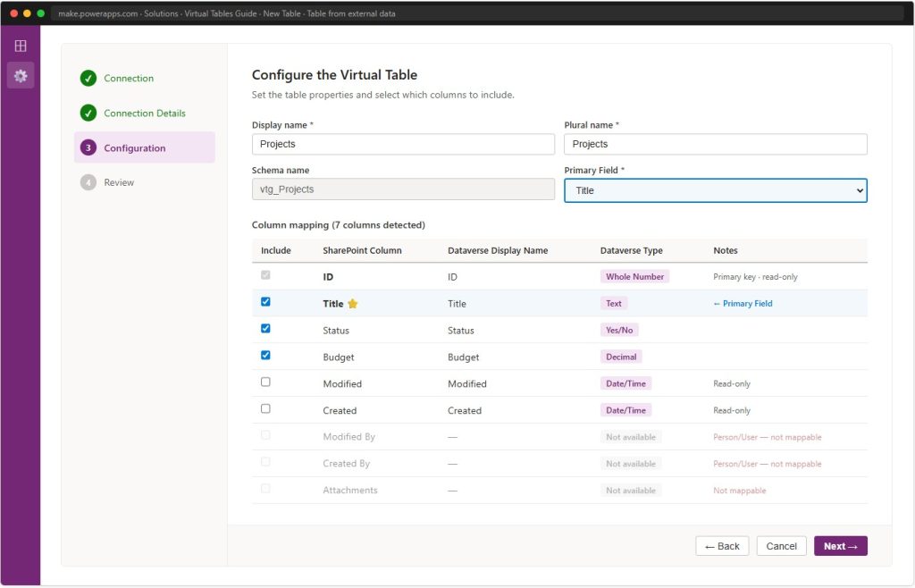The width and height of the screenshot is (915, 588).
Task: Click 'Not mappable' note for Attachments
Action: point(739,491)
